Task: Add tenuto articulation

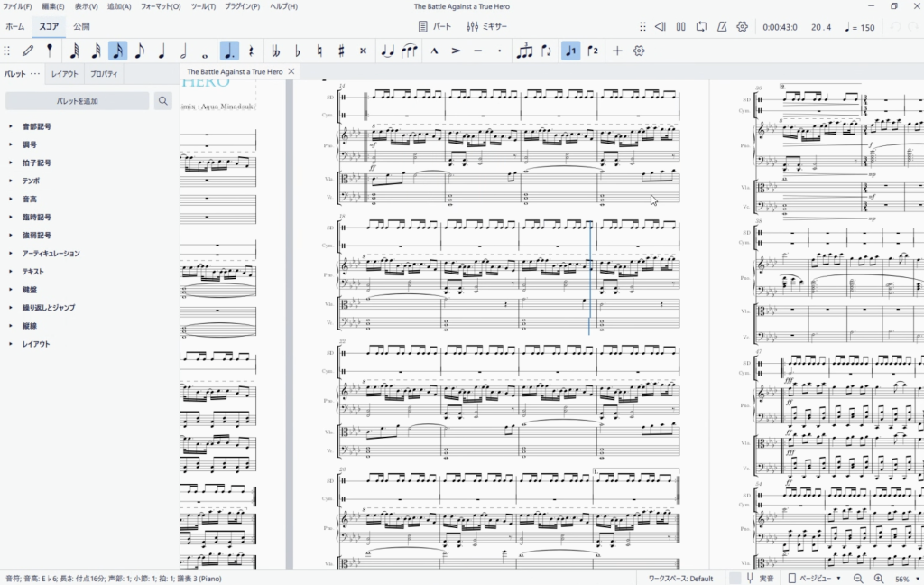Action: [x=478, y=51]
